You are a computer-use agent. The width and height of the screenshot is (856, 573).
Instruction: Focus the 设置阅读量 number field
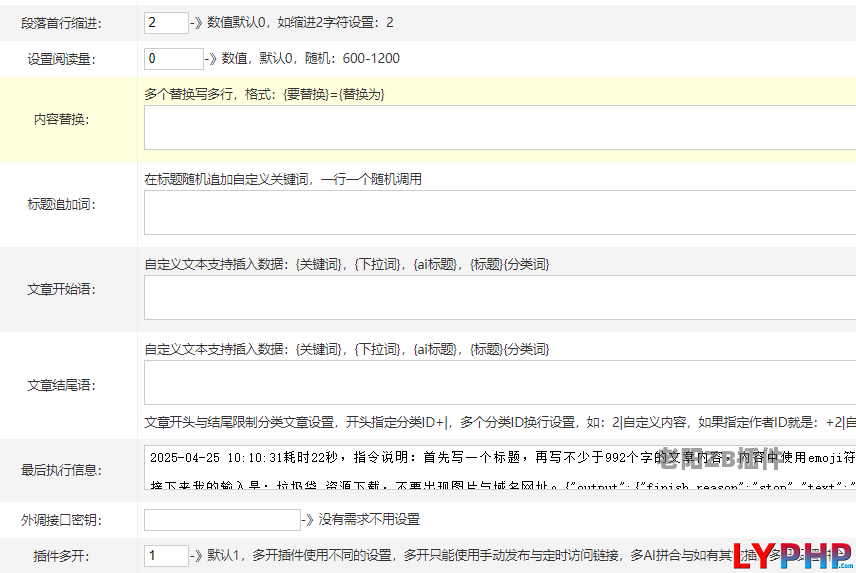point(174,59)
